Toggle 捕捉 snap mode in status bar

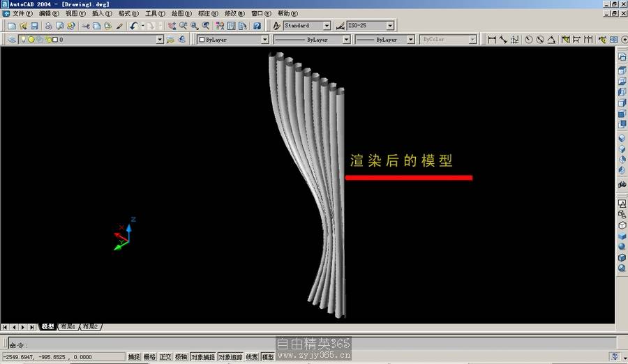(134, 357)
